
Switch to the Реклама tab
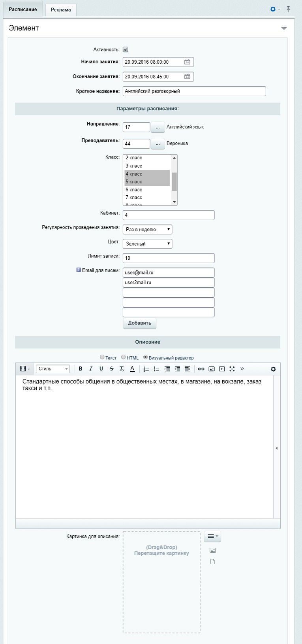[x=61, y=10]
